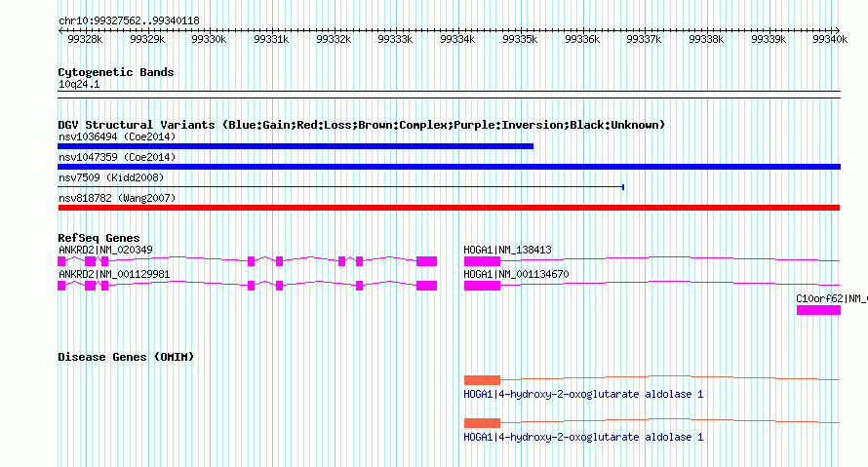Open HOGA1|NM_001134670 transcript label
The height and width of the screenshot is (467, 868).
point(516,274)
